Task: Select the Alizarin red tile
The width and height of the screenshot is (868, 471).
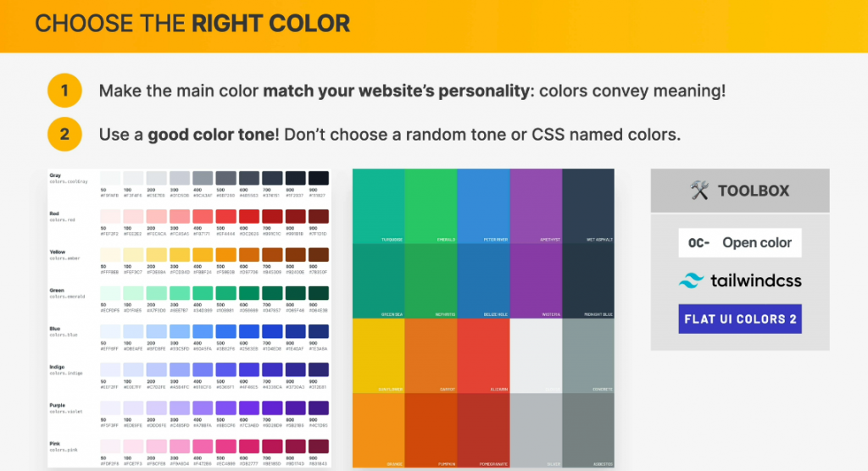Action: pyautogui.click(x=483, y=356)
